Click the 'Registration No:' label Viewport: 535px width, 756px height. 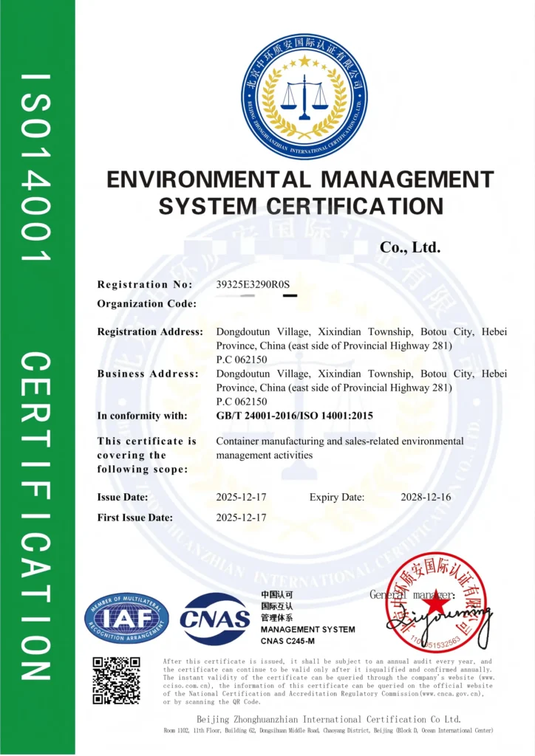click(x=145, y=284)
